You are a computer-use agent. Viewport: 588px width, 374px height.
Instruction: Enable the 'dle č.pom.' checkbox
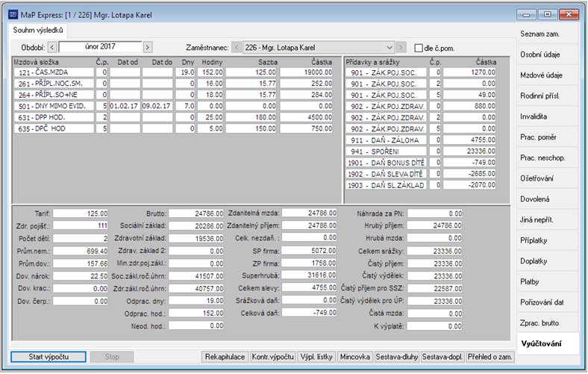tap(419, 48)
